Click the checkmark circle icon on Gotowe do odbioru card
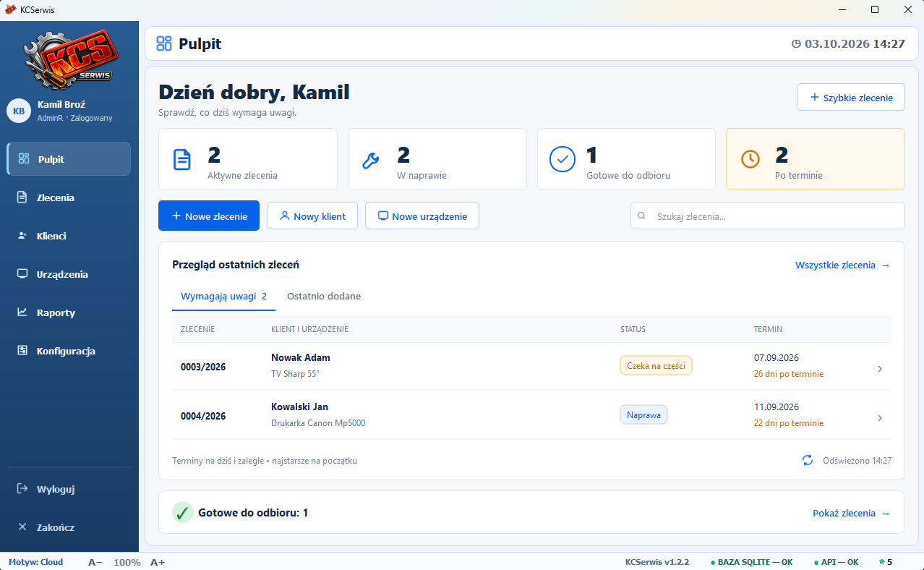Image resolution: width=924 pixels, height=570 pixels. click(x=562, y=159)
